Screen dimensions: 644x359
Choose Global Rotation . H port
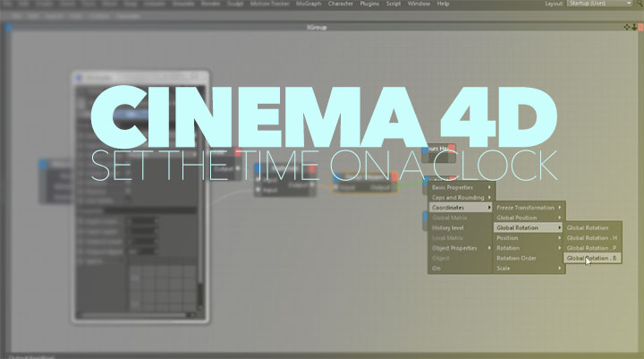click(592, 237)
